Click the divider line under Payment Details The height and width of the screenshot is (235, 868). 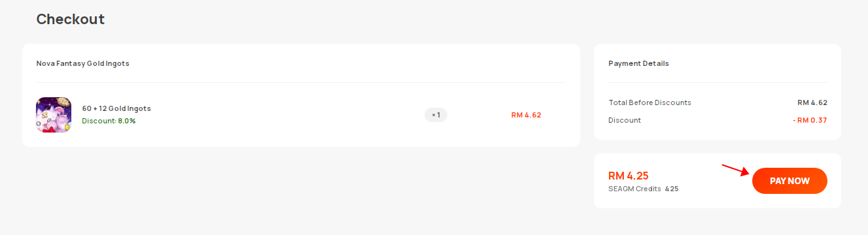click(x=718, y=82)
